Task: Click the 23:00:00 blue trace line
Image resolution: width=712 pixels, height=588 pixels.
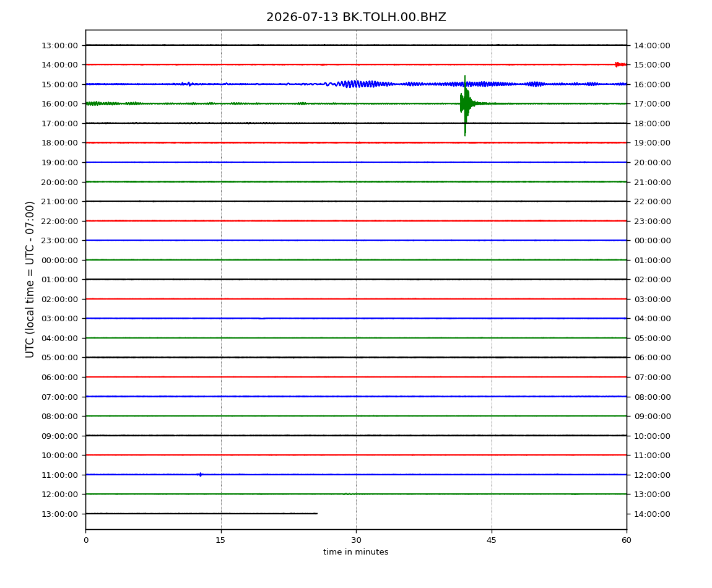Action: pos(356,240)
